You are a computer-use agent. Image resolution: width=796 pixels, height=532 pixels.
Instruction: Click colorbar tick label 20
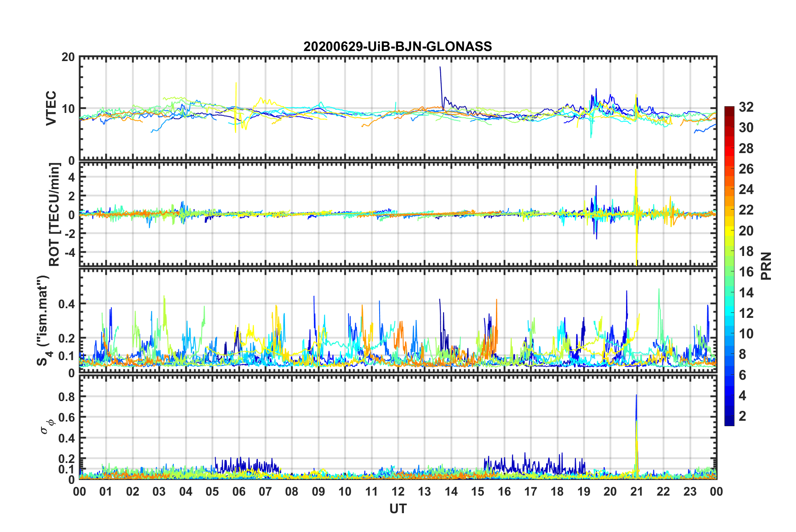[x=746, y=231]
